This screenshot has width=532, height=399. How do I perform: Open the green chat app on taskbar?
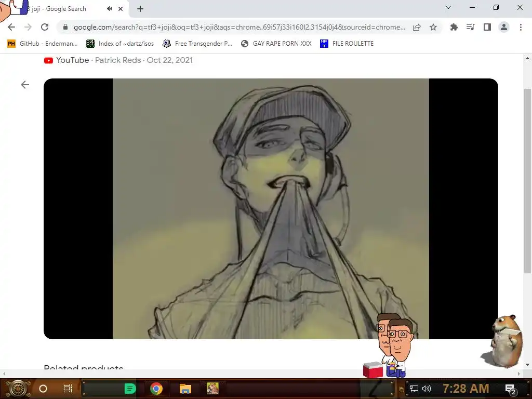130,389
